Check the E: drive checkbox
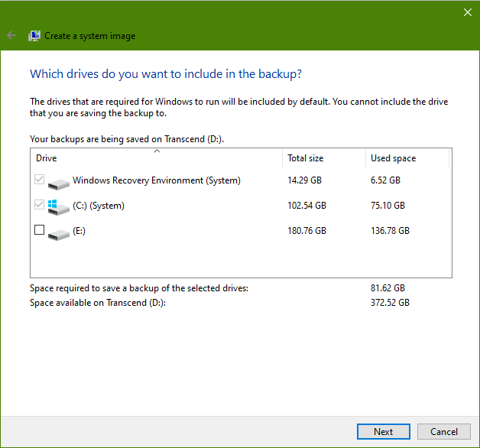This screenshot has width=480, height=448. pos(39,229)
